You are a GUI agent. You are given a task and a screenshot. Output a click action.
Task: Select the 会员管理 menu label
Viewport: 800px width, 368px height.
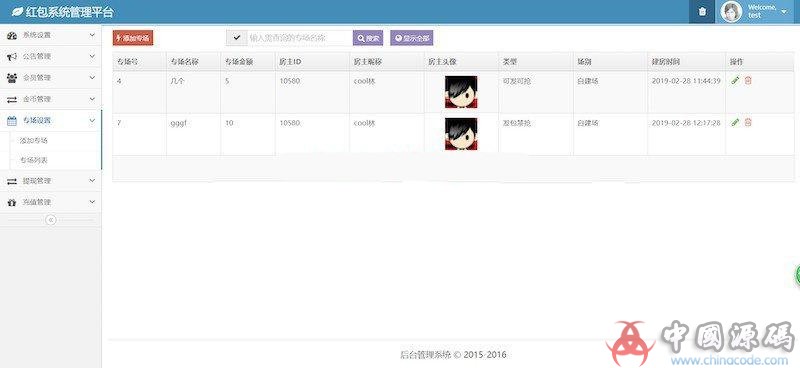tap(37, 78)
